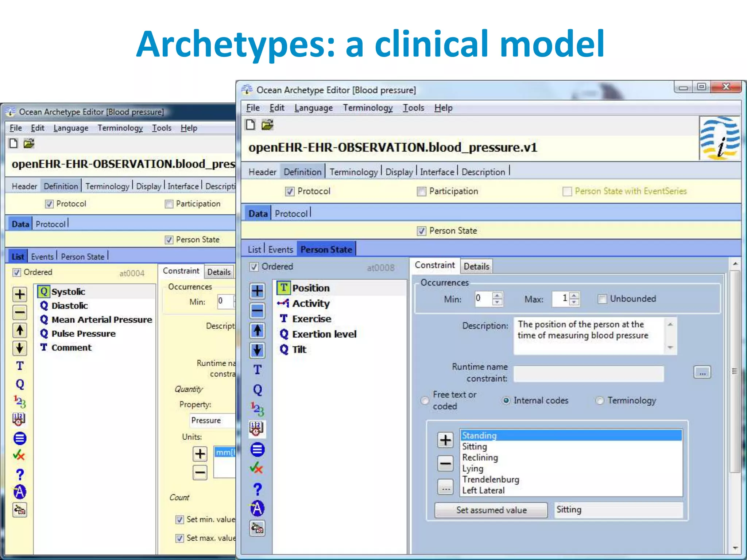The width and height of the screenshot is (747, 560).
Task: Toggle the Person State checkbox in front window
Action: [421, 231]
